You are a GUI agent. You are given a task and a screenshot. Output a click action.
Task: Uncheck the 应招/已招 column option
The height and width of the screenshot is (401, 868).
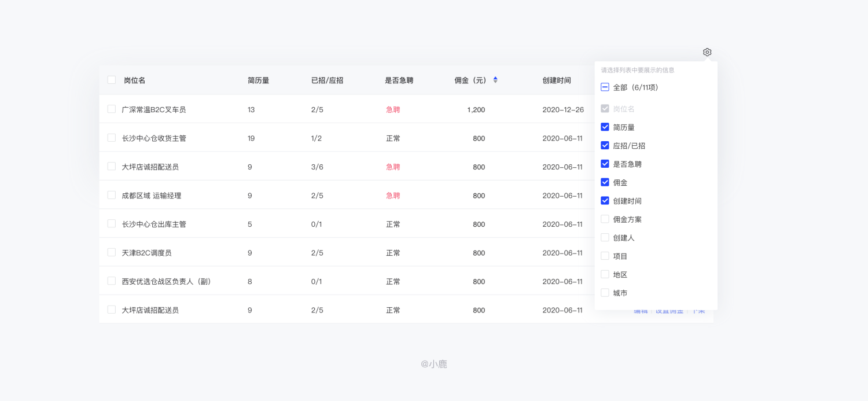coord(605,145)
